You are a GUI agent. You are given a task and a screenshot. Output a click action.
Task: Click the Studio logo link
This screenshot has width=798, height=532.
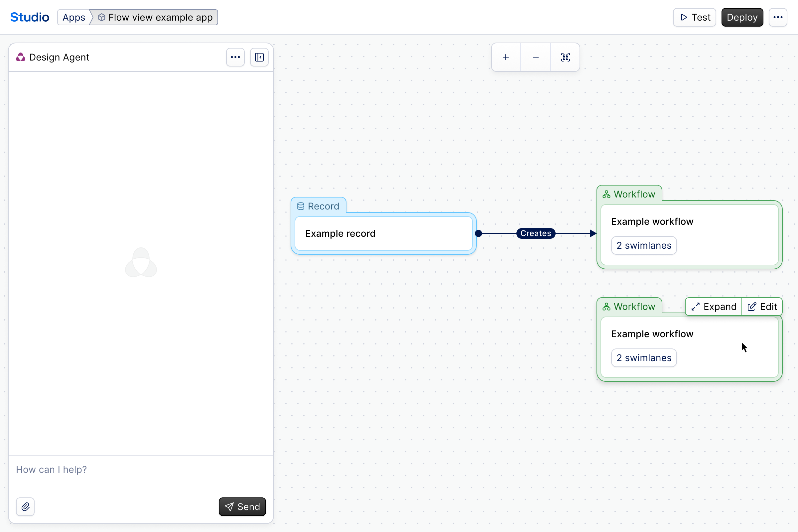coord(30,17)
